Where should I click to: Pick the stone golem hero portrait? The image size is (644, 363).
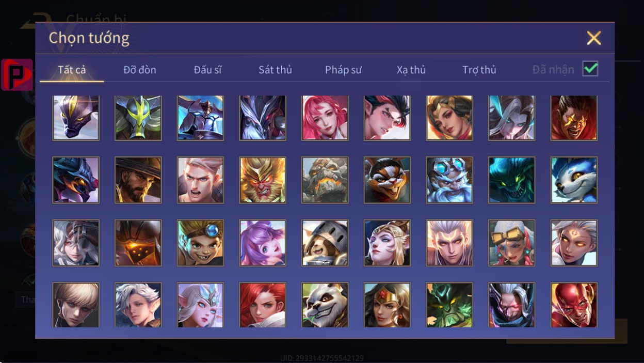point(325,180)
